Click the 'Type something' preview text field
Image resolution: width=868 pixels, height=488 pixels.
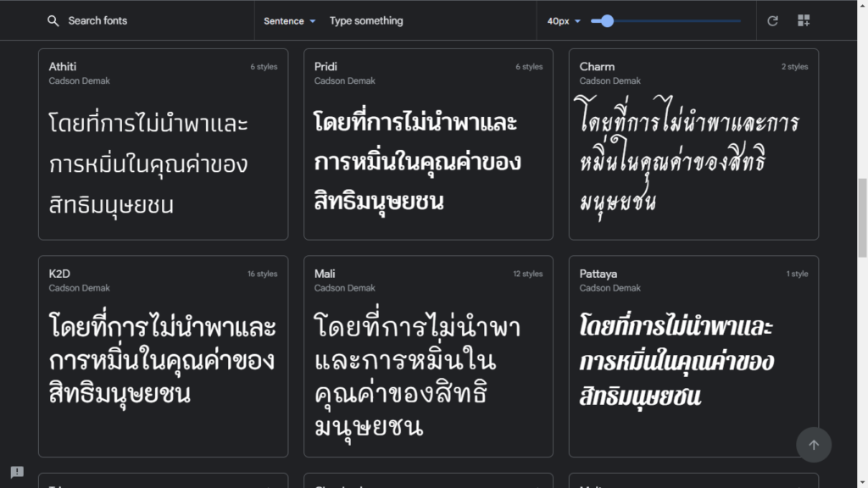pyautogui.click(x=424, y=21)
